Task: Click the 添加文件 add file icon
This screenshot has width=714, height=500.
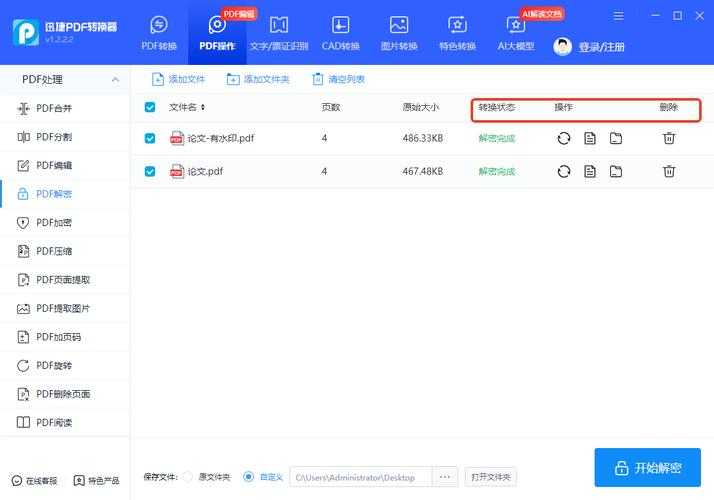Action: click(x=158, y=79)
